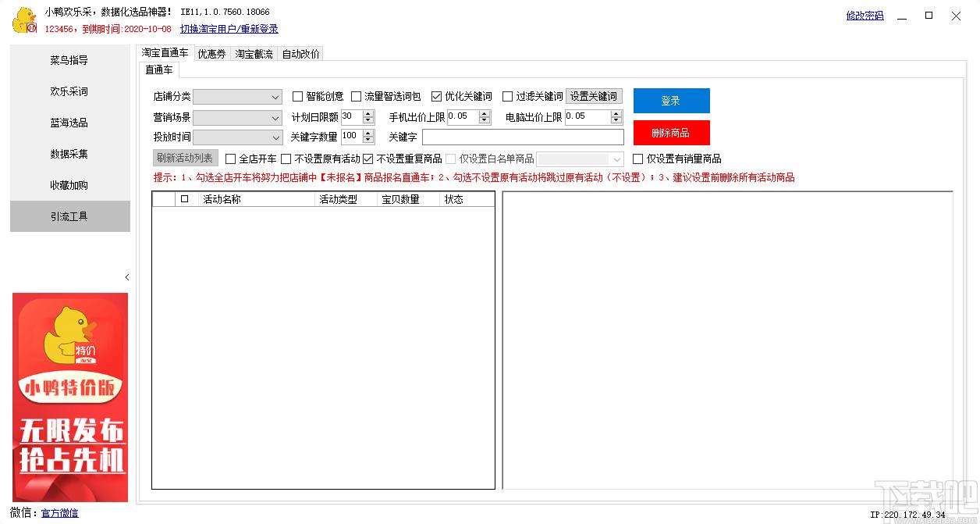980x524 pixels.
Task: Click 切换淘宝用户/重新登录 link
Action: point(229,29)
